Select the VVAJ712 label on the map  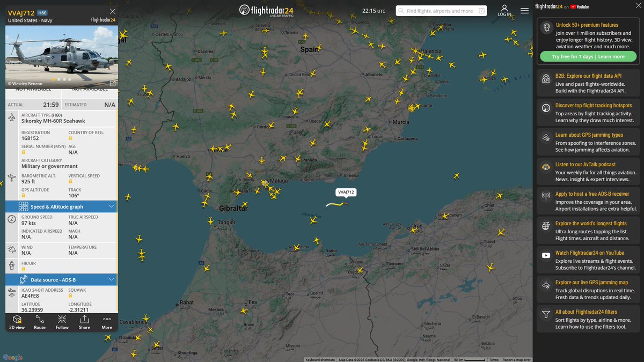(346, 192)
